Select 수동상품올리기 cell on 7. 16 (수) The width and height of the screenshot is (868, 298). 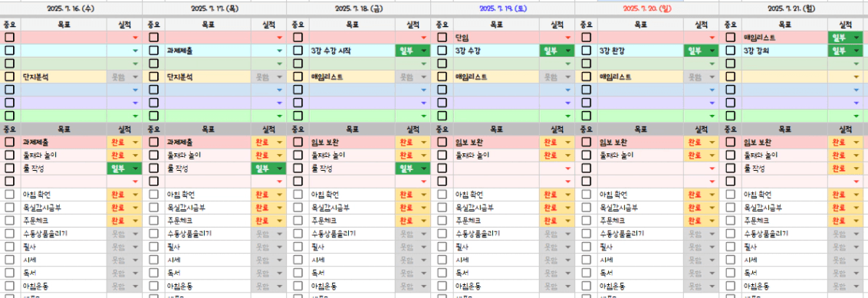coord(64,234)
